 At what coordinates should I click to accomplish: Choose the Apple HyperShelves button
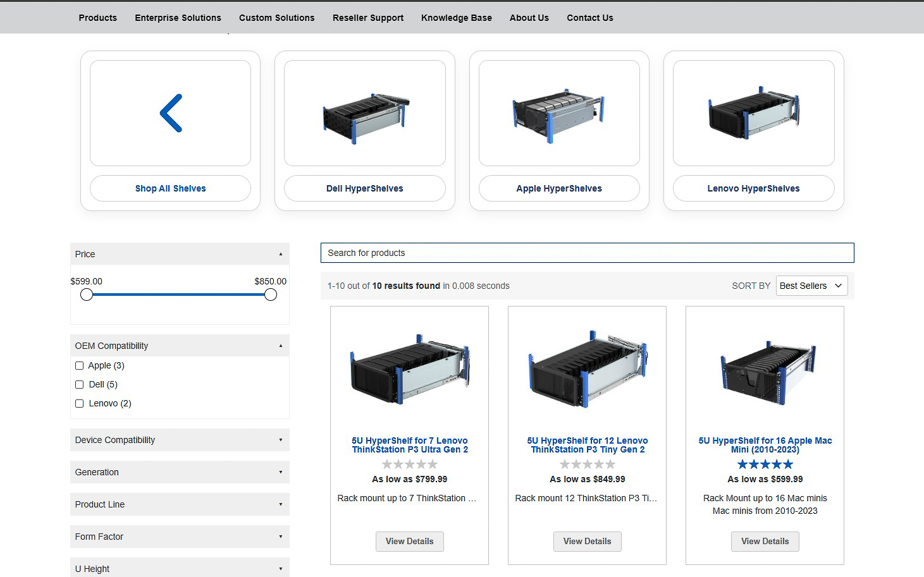559,188
